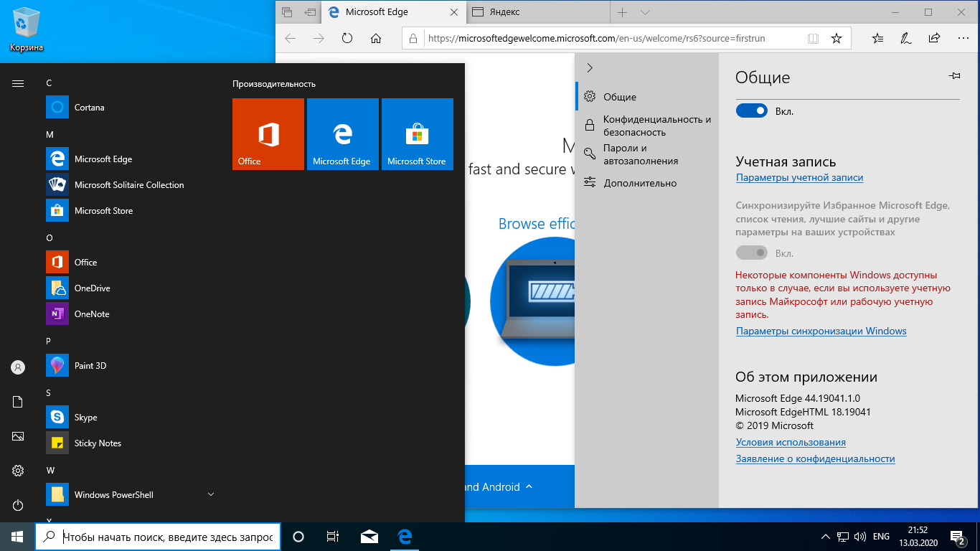
Task: Close the Microsoft Edge tab
Action: 454,12
